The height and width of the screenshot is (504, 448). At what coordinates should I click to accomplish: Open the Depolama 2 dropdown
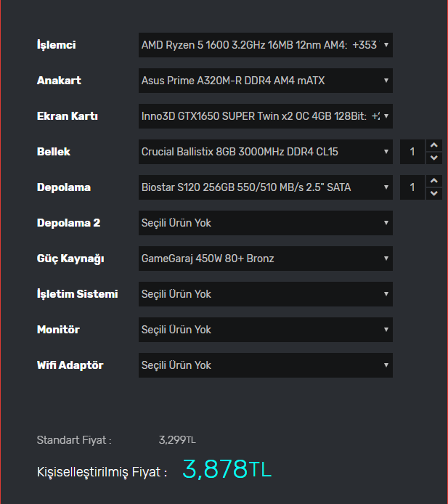[x=266, y=223]
